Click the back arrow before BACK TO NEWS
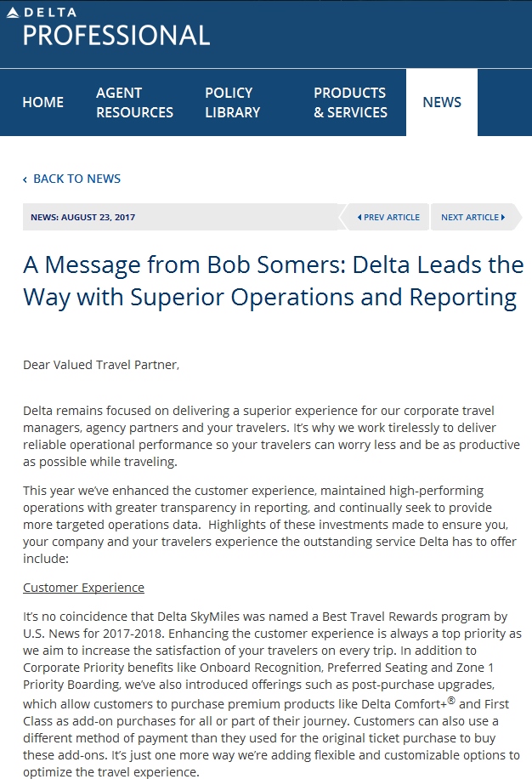532x779 pixels. 25,179
